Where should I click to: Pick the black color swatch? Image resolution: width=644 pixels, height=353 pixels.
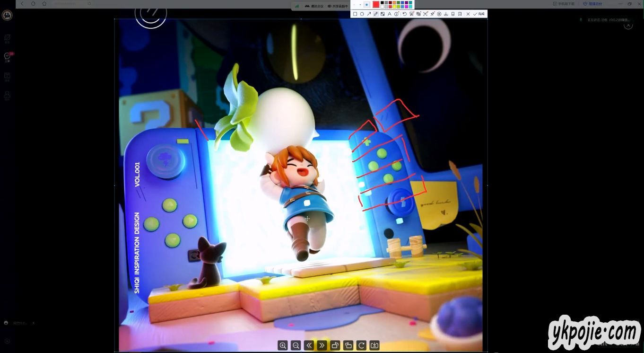(382, 3)
